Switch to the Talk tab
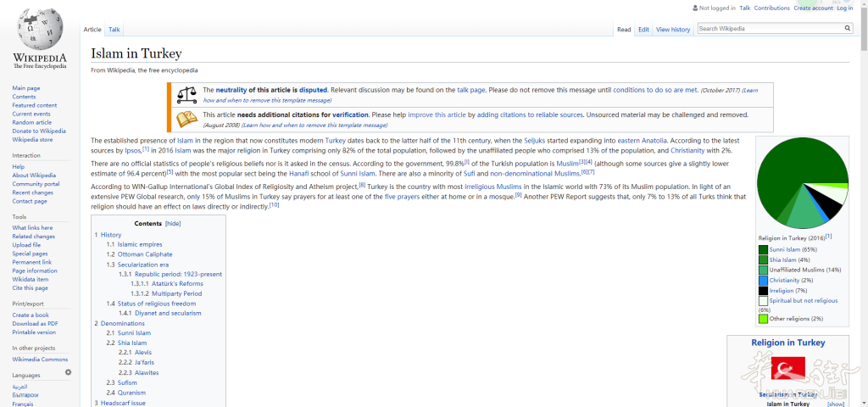Image resolution: width=868 pixels, height=407 pixels. (x=114, y=30)
